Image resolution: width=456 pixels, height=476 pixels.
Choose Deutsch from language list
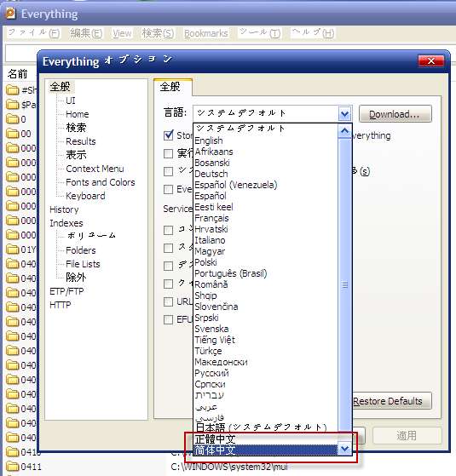coord(211,174)
